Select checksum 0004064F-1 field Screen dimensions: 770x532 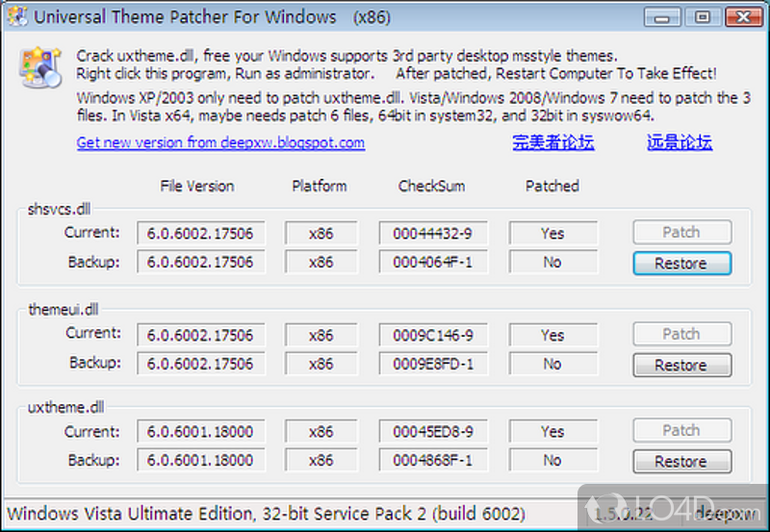point(433,262)
